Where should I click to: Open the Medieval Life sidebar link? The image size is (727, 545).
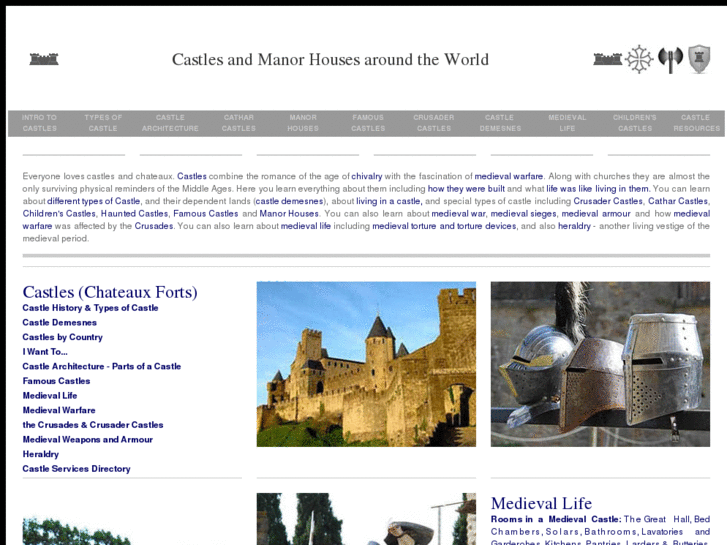point(50,396)
